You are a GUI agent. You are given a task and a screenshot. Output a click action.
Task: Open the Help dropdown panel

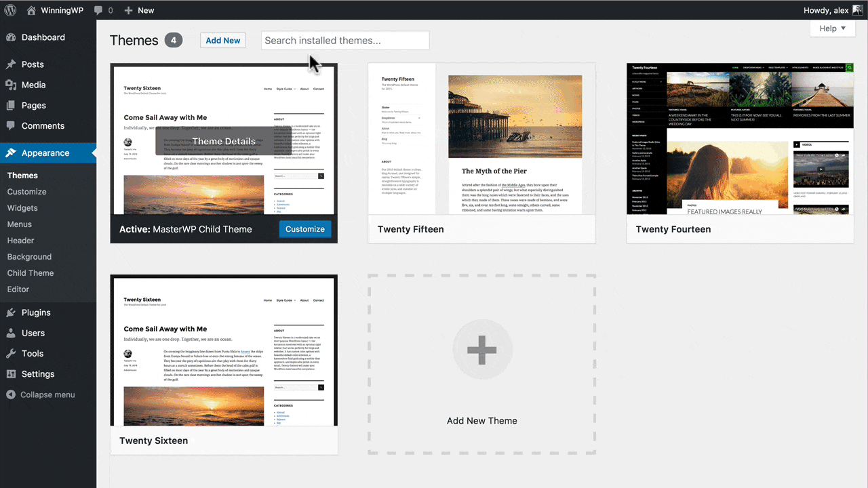point(832,28)
